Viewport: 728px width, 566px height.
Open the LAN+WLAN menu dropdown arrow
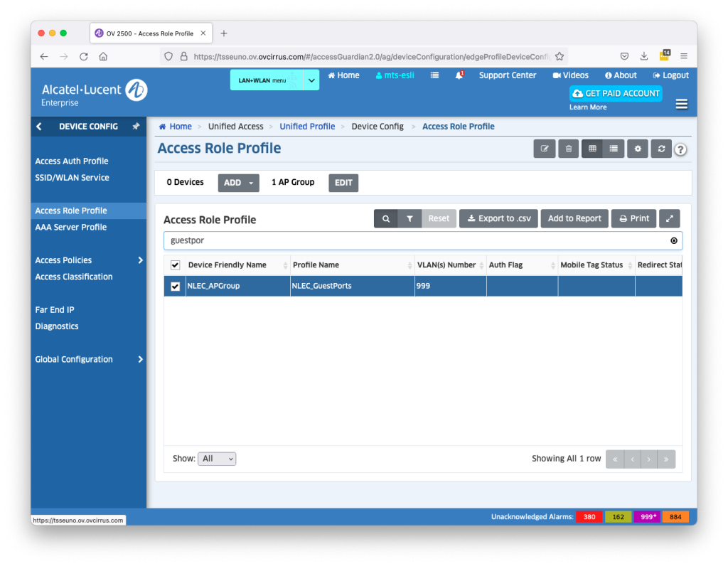point(311,80)
